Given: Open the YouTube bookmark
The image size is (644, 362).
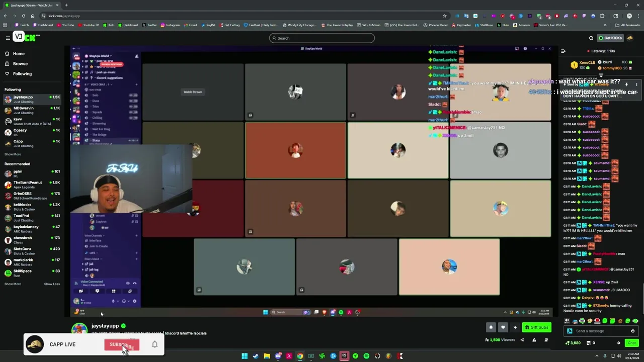Looking at the screenshot, I should [65, 25].
